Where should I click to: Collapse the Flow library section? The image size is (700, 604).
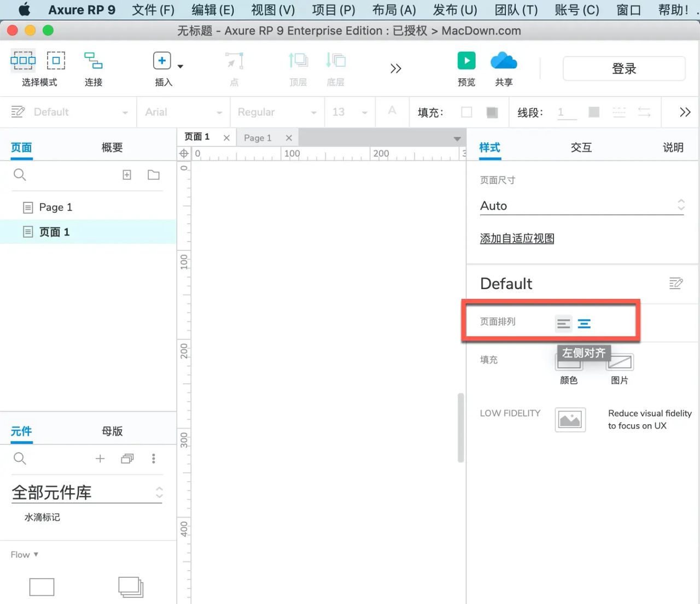[x=25, y=555]
